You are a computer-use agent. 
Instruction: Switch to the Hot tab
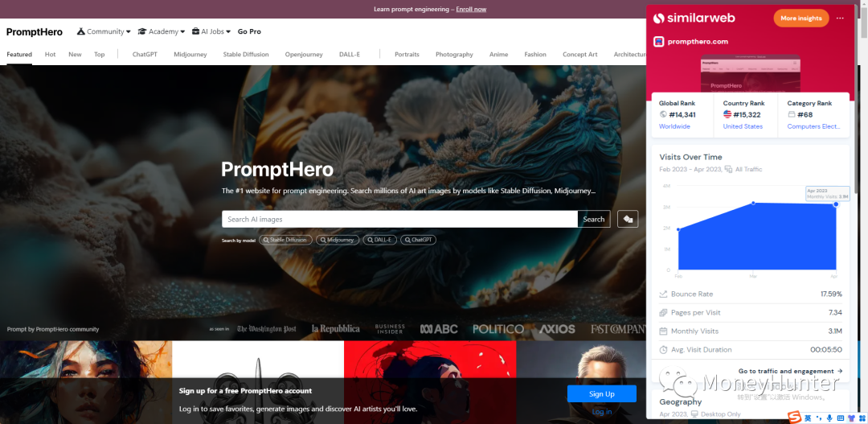(x=51, y=55)
